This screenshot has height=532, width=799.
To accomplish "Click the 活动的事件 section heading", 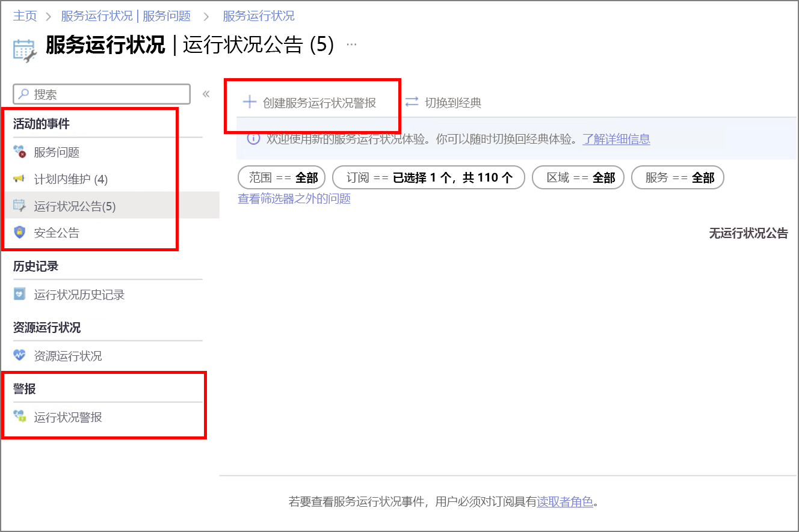I will tap(42, 124).
